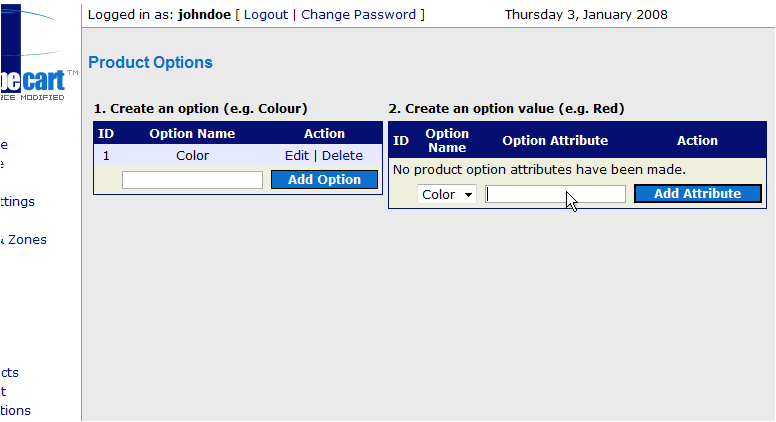Image resolution: width=776 pixels, height=422 pixels.
Task: Open the Change Password link
Action: point(358,15)
